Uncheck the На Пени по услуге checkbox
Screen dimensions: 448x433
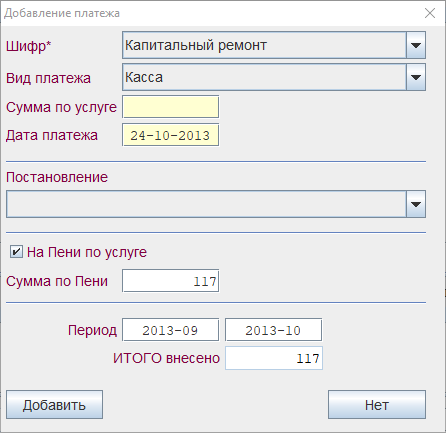(16, 252)
